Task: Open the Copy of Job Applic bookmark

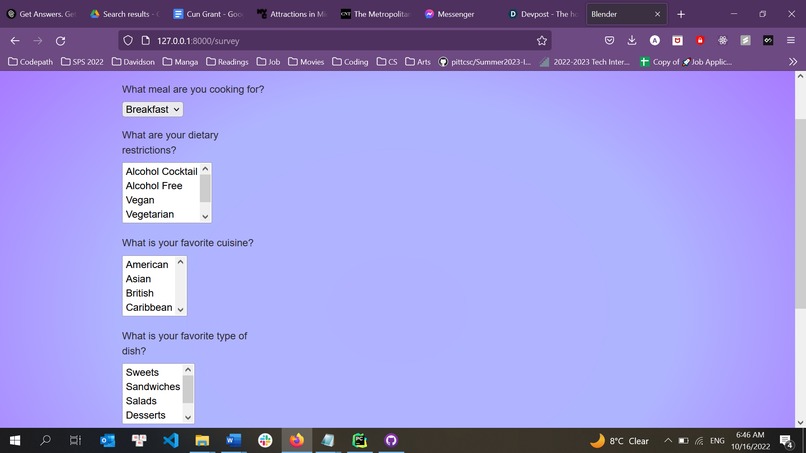Action: pyautogui.click(x=686, y=62)
